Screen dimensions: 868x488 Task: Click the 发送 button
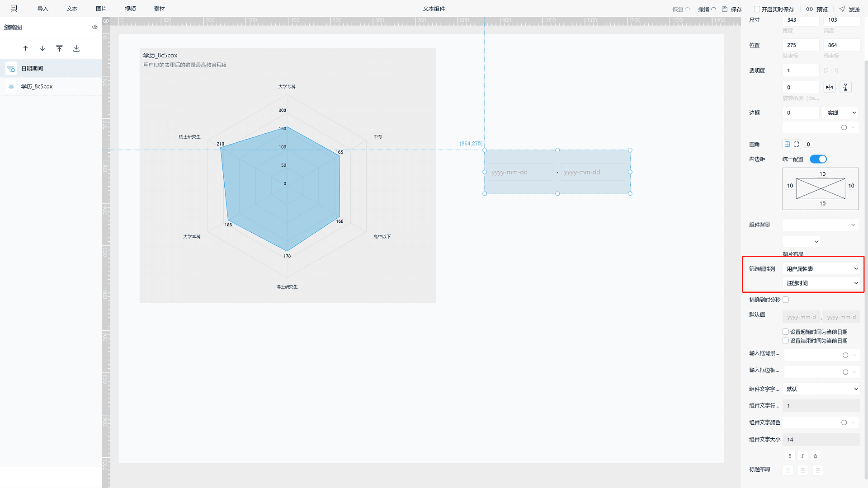point(849,9)
